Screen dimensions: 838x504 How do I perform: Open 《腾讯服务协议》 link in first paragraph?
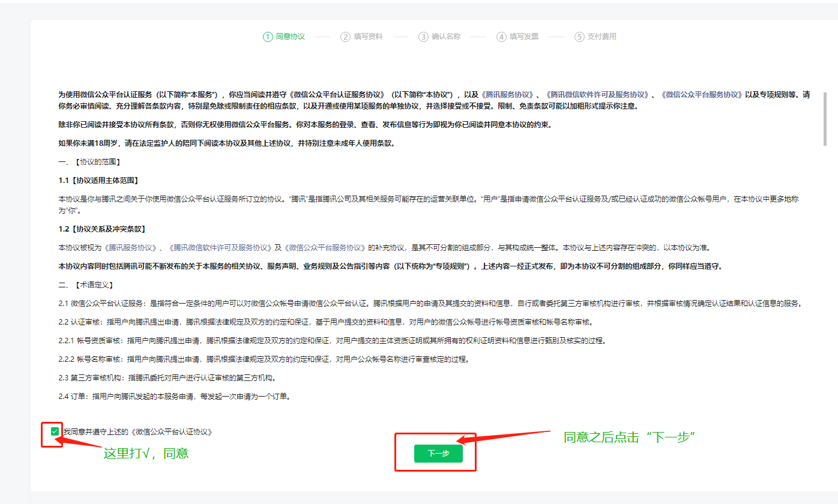pyautogui.click(x=508, y=95)
